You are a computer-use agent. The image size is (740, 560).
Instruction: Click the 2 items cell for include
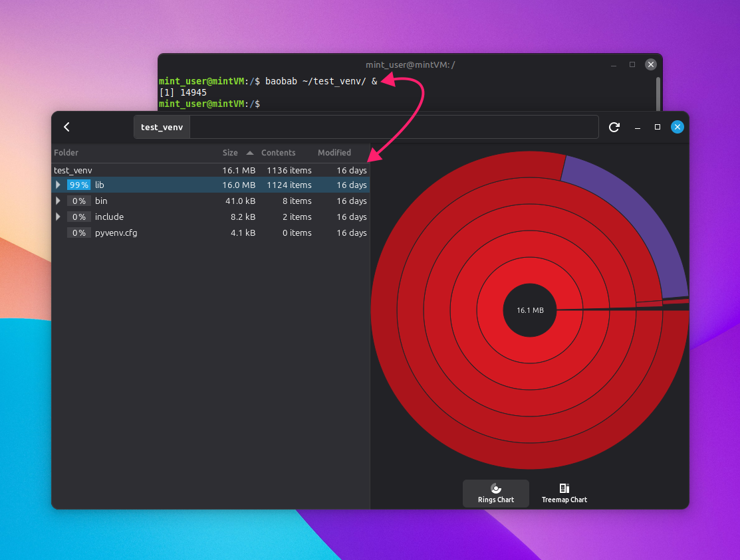coord(297,217)
